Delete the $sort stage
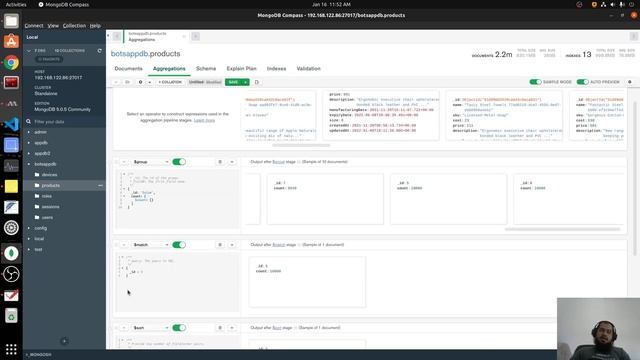640x360 pixels. pos(220,328)
